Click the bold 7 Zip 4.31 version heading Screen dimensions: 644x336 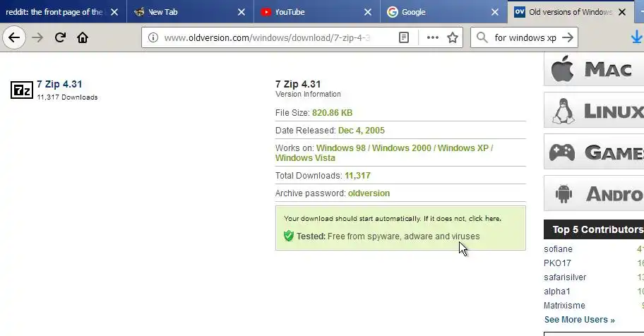pyautogui.click(x=298, y=84)
